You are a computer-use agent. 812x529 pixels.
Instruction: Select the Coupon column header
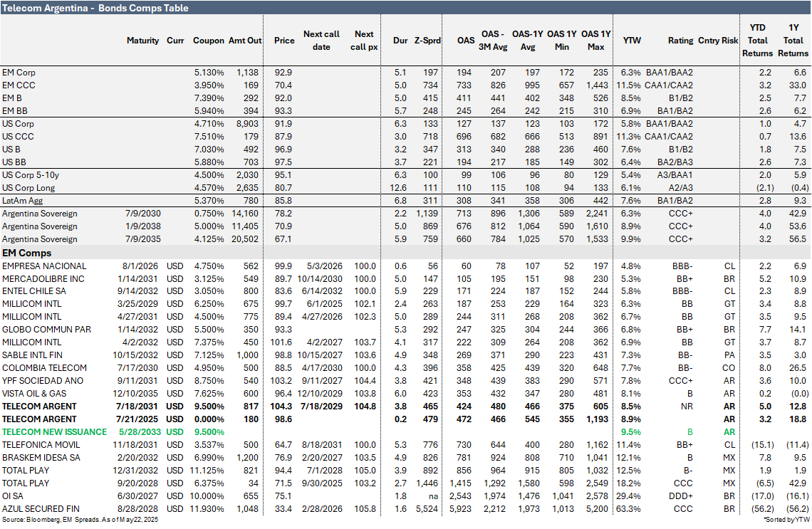[x=209, y=41]
